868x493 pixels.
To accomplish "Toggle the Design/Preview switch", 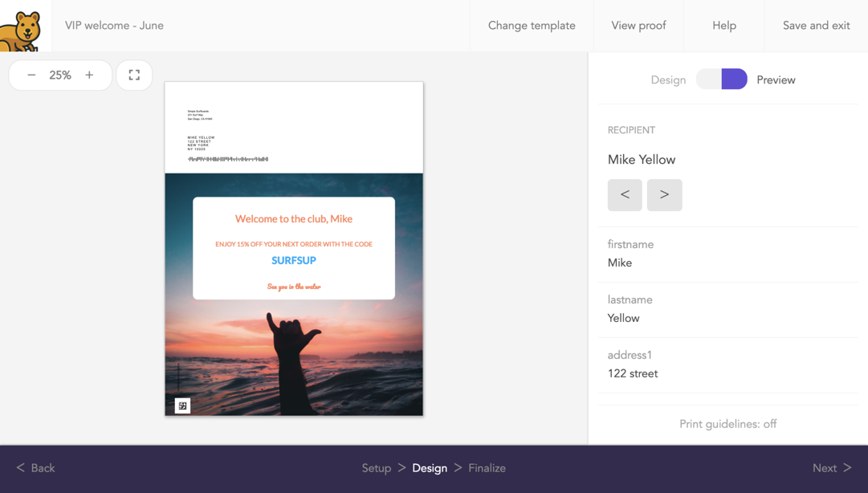I will pyautogui.click(x=721, y=79).
